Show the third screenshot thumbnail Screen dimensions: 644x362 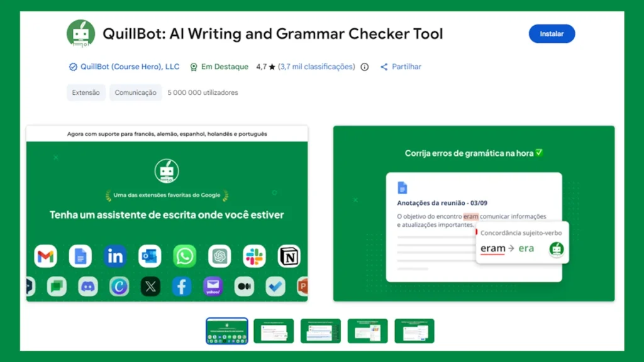321,331
